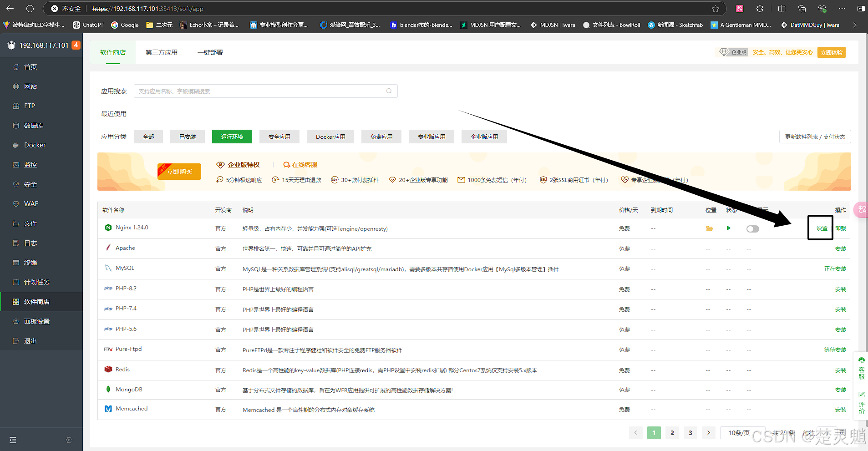Switch to 第三方应用 tab

tap(162, 52)
